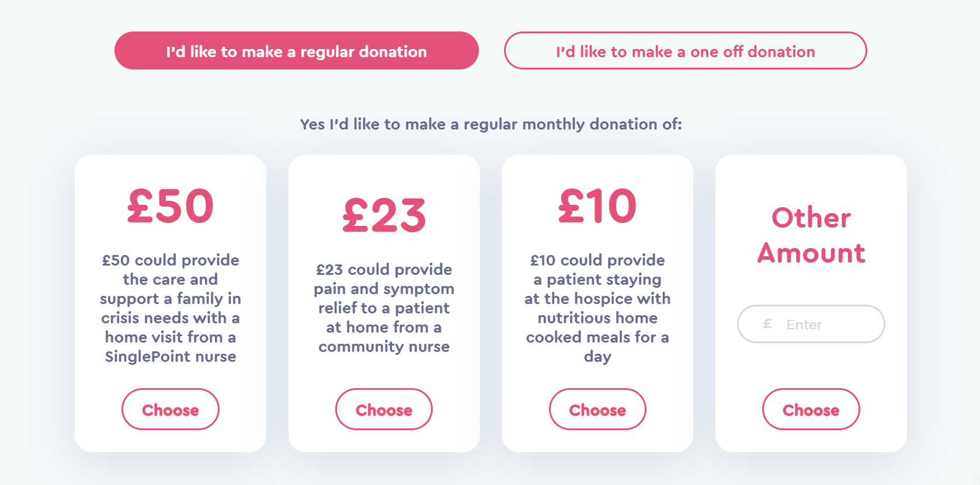Click the large £50 amount heading

coord(171,206)
